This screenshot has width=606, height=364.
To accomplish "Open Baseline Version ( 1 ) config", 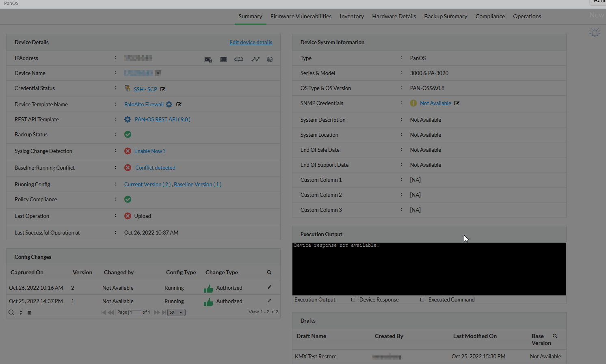I will tap(197, 184).
